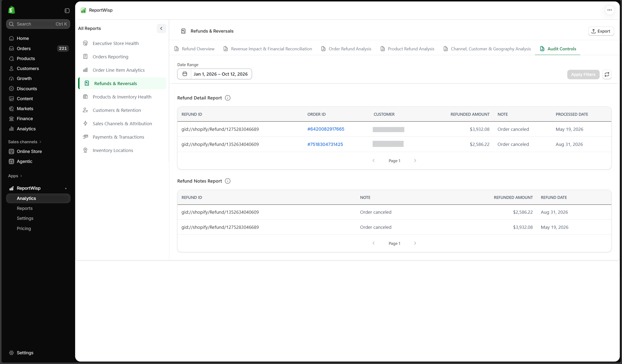Click the Inventory Locations pin icon
This screenshot has width=622, height=364.
tap(85, 150)
